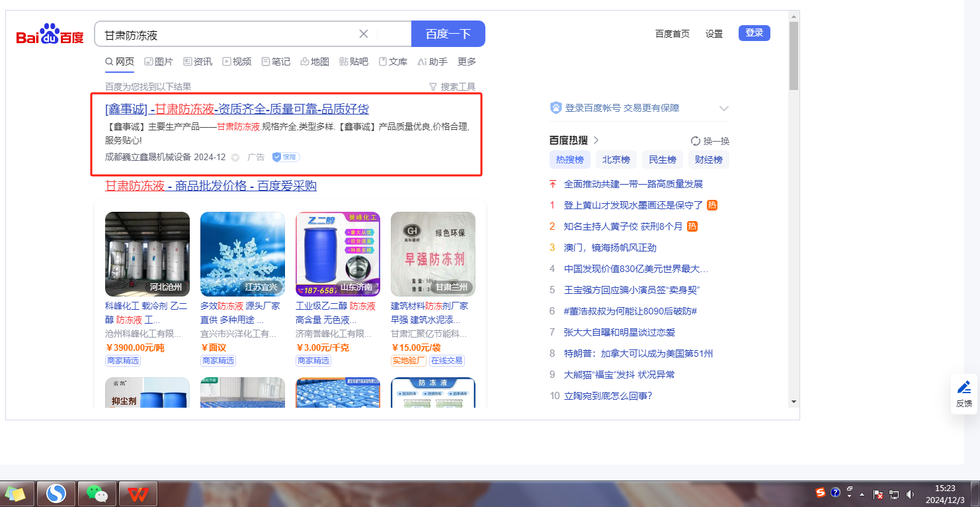
Task: Click the Action Center flag tray icon
Action: [x=879, y=494]
